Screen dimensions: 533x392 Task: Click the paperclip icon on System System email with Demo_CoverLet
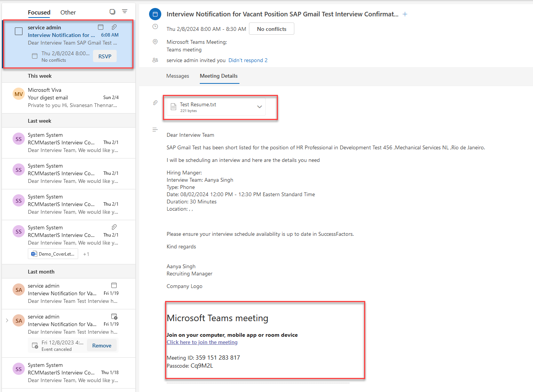click(114, 227)
